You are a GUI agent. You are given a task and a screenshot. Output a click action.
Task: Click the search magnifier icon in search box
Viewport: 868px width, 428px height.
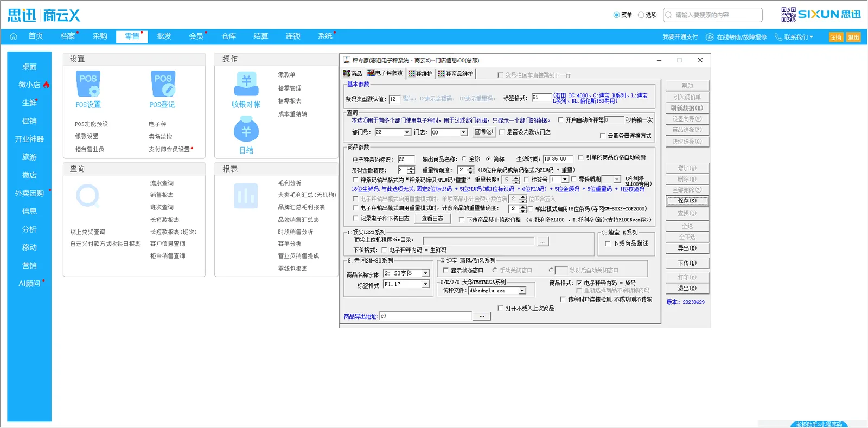coord(668,15)
